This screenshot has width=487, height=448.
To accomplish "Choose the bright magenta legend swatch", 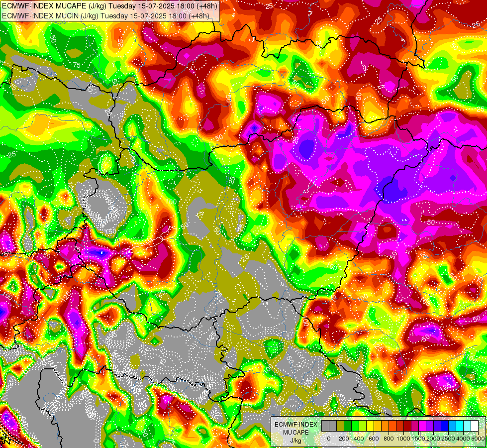I will (422, 426).
